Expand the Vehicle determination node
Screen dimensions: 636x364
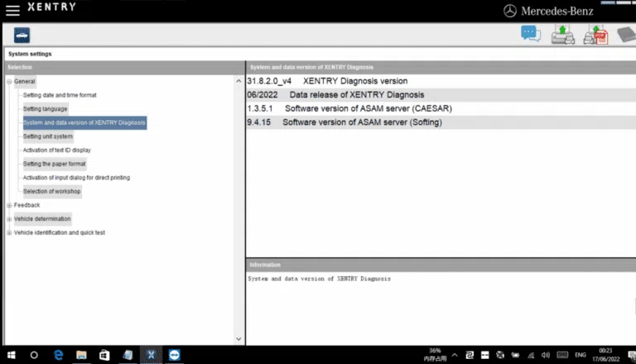tap(9, 219)
